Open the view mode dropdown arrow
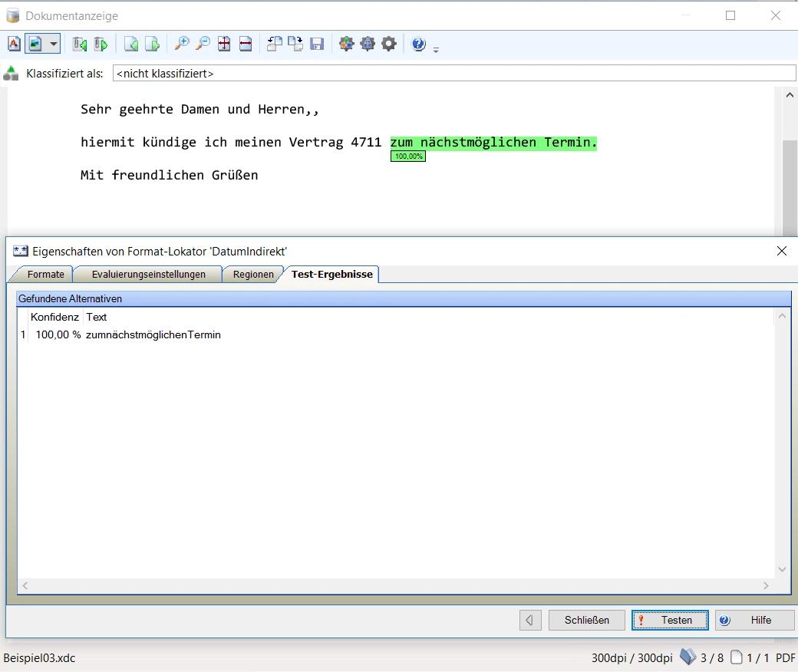 click(53, 44)
